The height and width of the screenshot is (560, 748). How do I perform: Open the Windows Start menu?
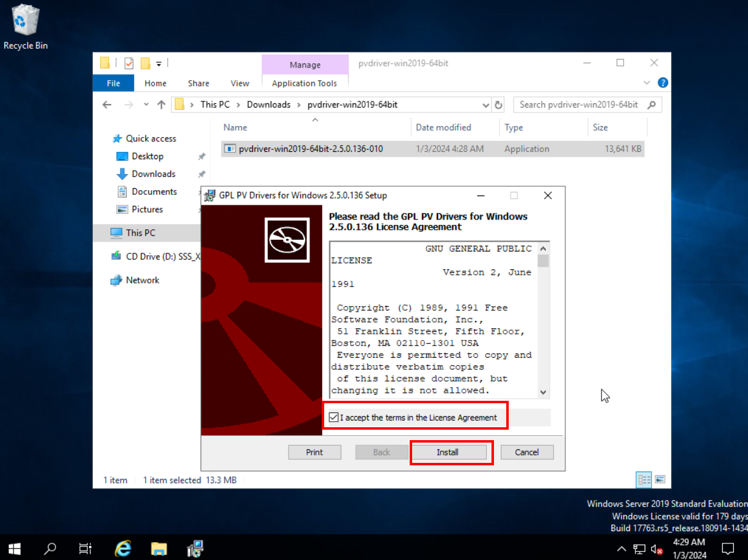click(14, 548)
